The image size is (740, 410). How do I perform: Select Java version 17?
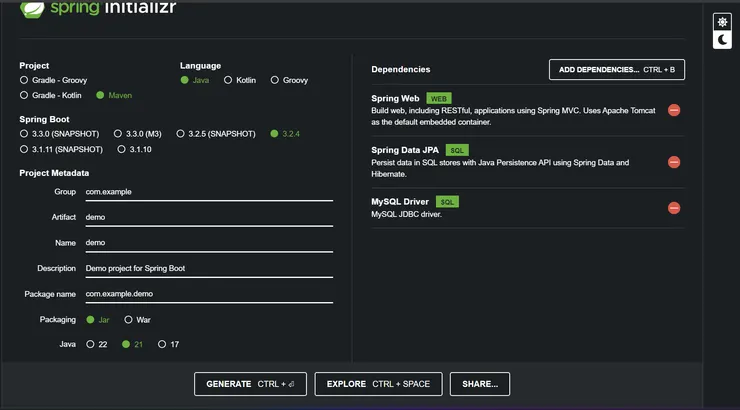point(162,345)
